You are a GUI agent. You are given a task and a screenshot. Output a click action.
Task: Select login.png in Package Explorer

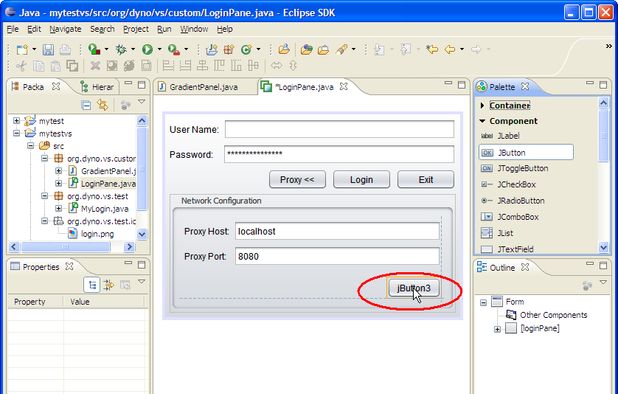[x=91, y=234]
